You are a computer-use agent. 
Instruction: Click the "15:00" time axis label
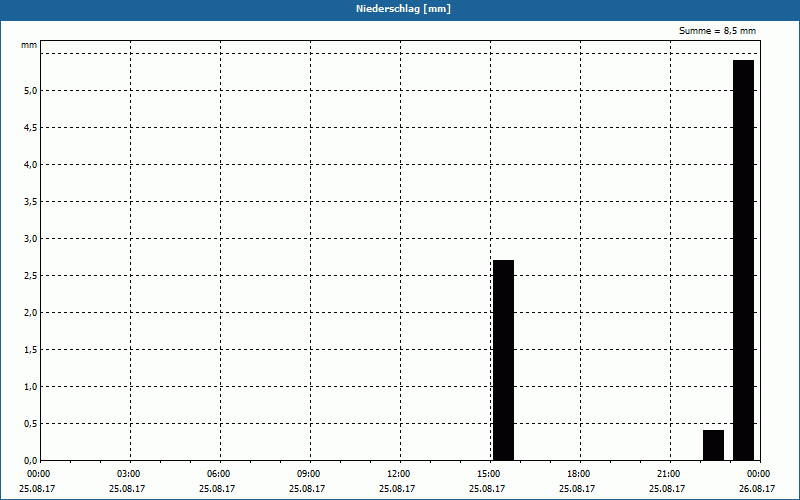tap(489, 474)
